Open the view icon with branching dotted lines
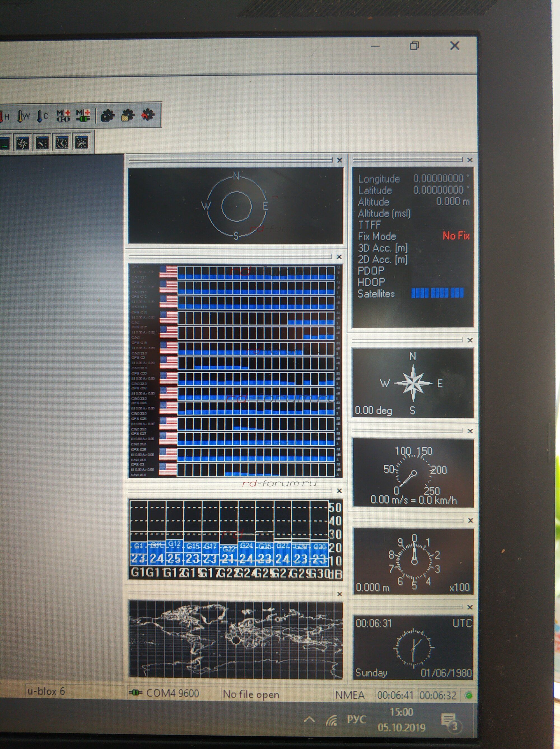This screenshot has width=560, height=749. click(x=81, y=142)
